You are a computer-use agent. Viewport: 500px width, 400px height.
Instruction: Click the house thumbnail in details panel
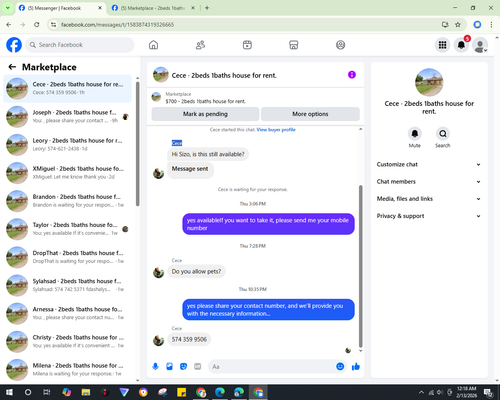click(x=429, y=82)
